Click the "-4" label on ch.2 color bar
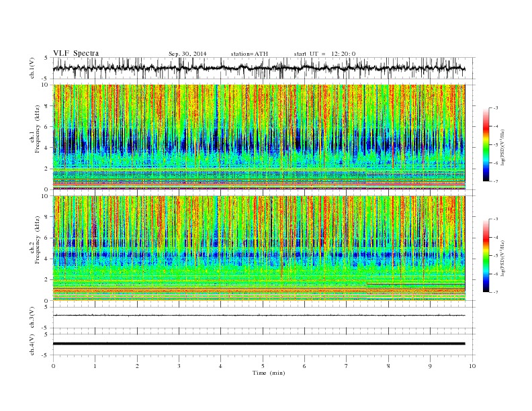This screenshot has height=411, width=532. coord(495,237)
